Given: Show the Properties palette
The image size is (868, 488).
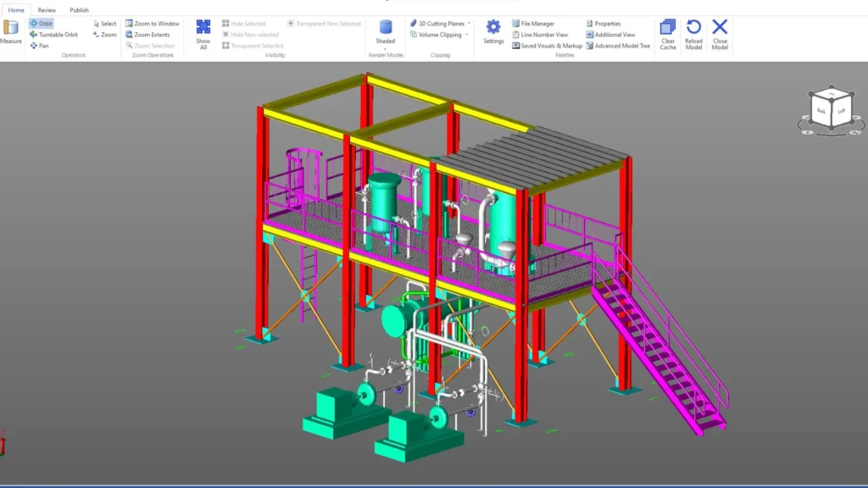Looking at the screenshot, I should (x=603, y=24).
